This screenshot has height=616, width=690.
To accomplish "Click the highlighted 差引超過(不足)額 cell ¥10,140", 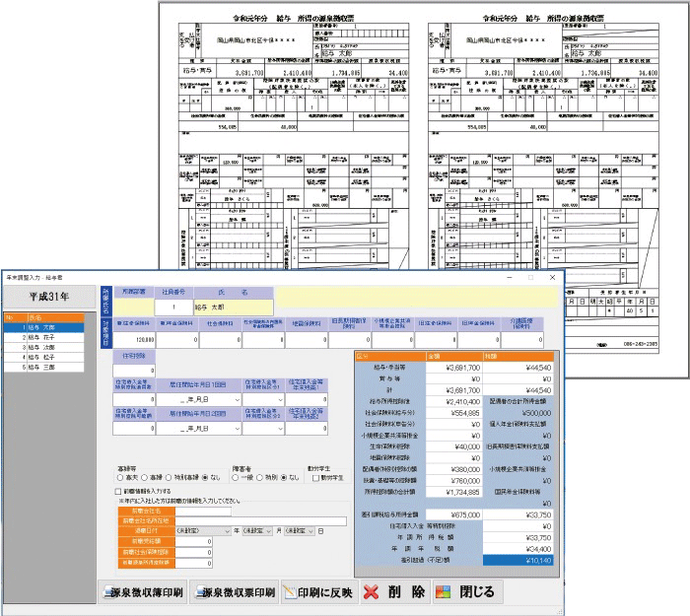I will tap(517, 560).
